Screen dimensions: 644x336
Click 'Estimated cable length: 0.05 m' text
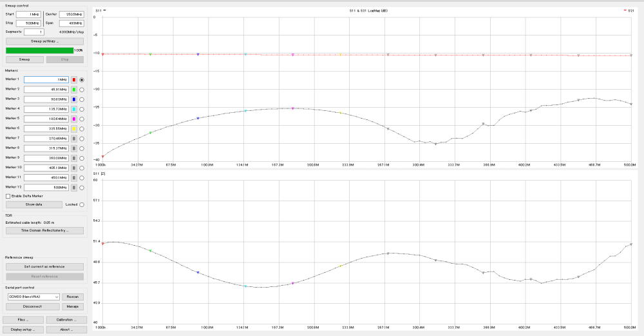point(30,222)
